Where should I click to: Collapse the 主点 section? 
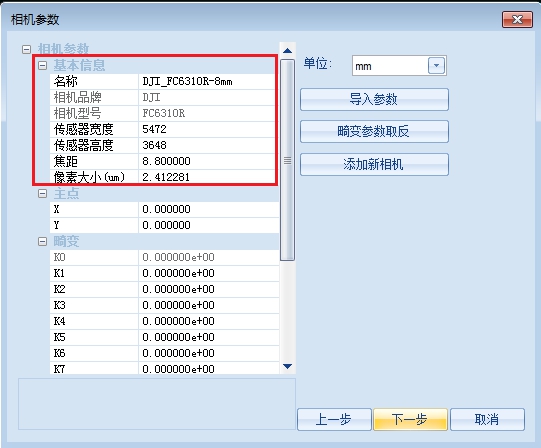tap(42, 193)
